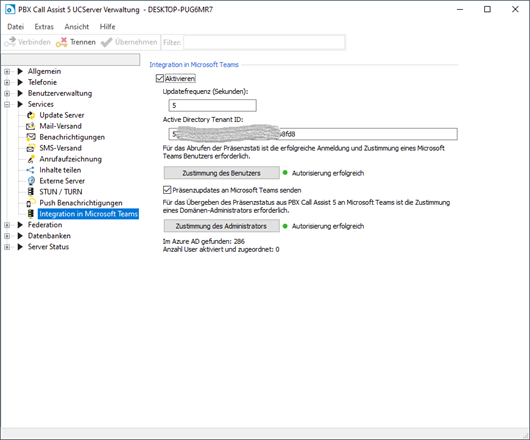Click the Übernehmen toolbar button

129,42
